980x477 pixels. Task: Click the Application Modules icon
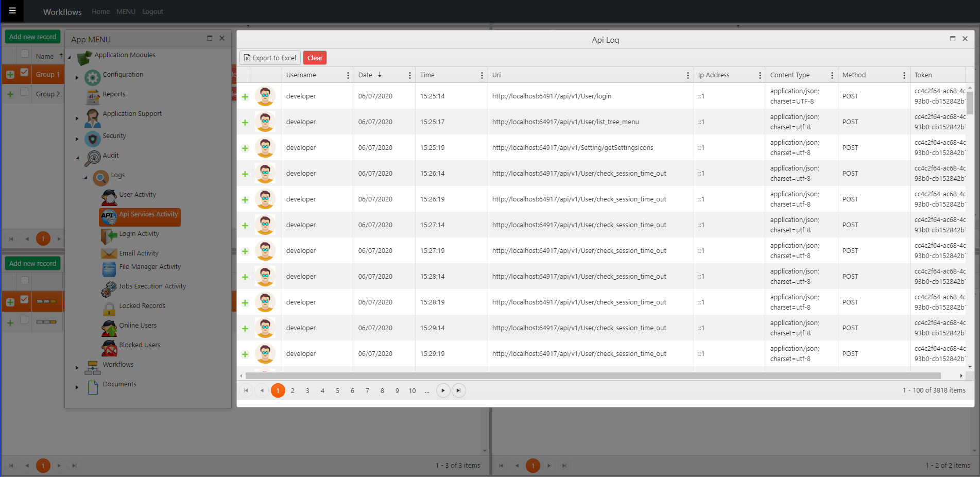(x=84, y=58)
